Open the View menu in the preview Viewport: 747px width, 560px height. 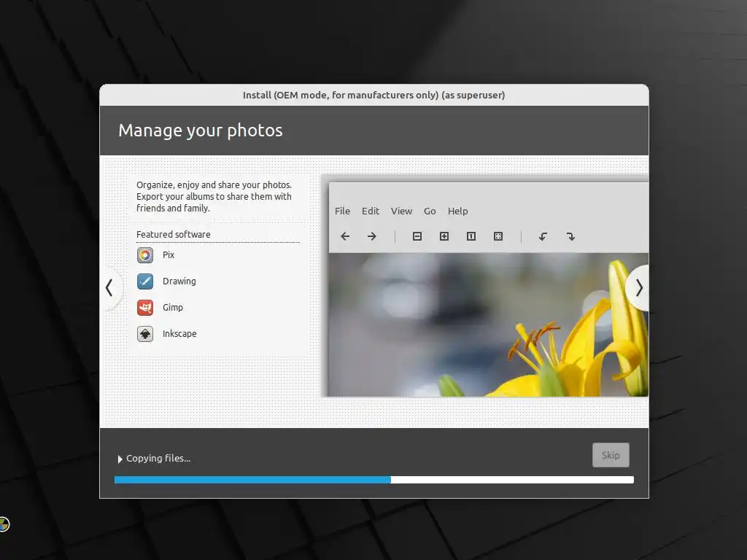pos(402,211)
